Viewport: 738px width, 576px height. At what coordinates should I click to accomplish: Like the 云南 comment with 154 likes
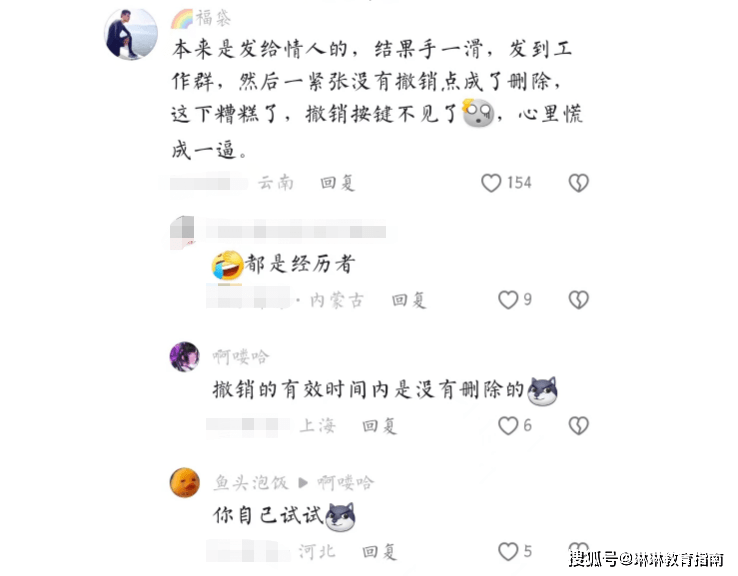coord(491,183)
